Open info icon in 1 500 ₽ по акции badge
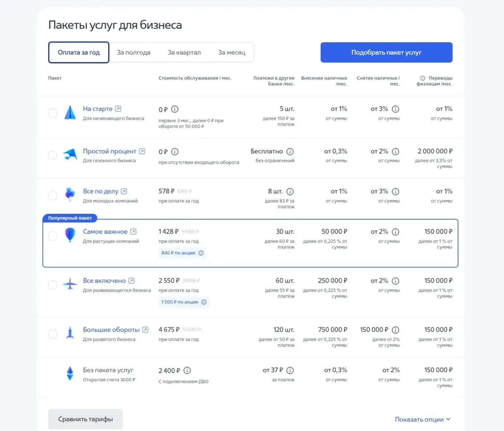Screen dimensions: 504x431 [x=204, y=302]
